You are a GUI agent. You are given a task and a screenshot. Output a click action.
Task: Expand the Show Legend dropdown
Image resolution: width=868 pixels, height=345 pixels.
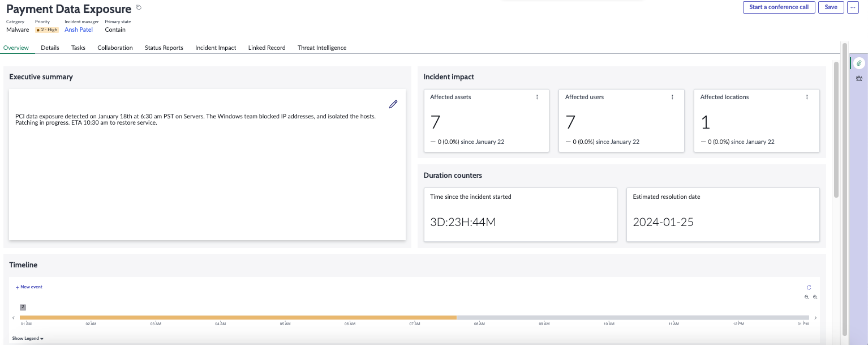28,338
